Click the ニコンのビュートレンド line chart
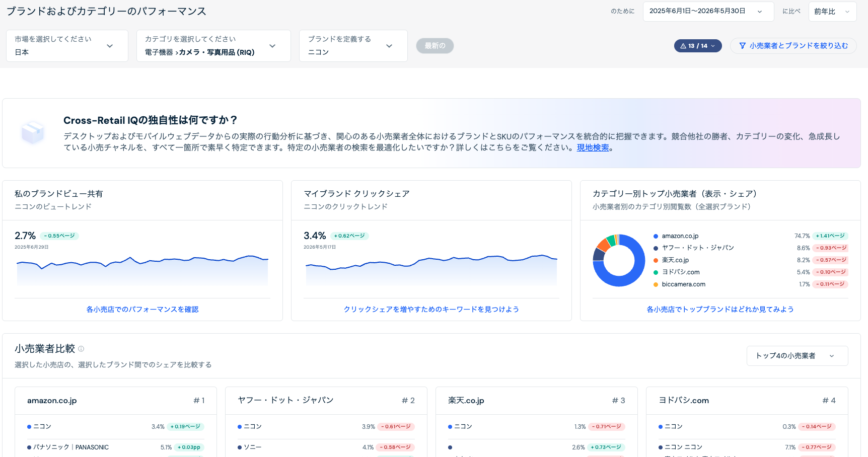Viewport: 868px width, 457px height. coord(142,271)
